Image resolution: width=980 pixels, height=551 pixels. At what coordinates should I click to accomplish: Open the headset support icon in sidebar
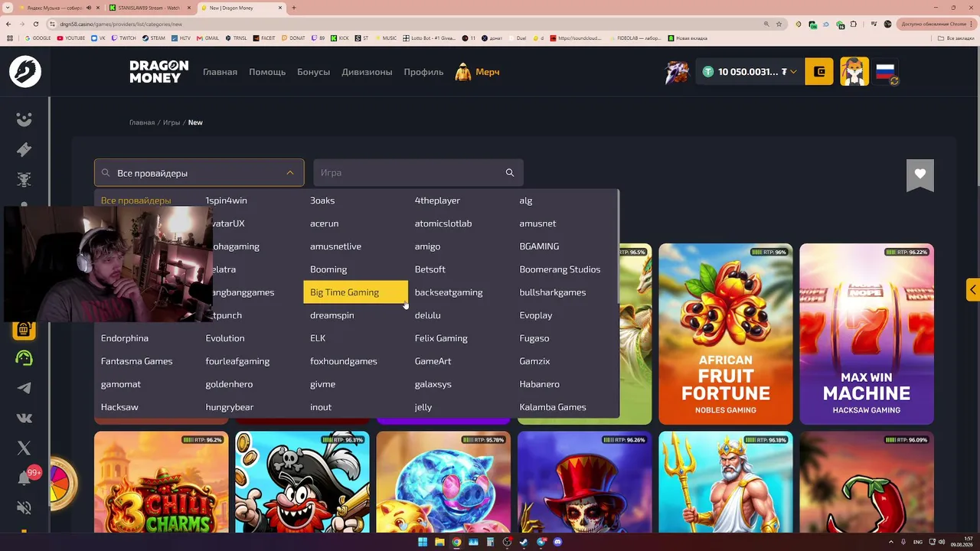click(x=24, y=358)
